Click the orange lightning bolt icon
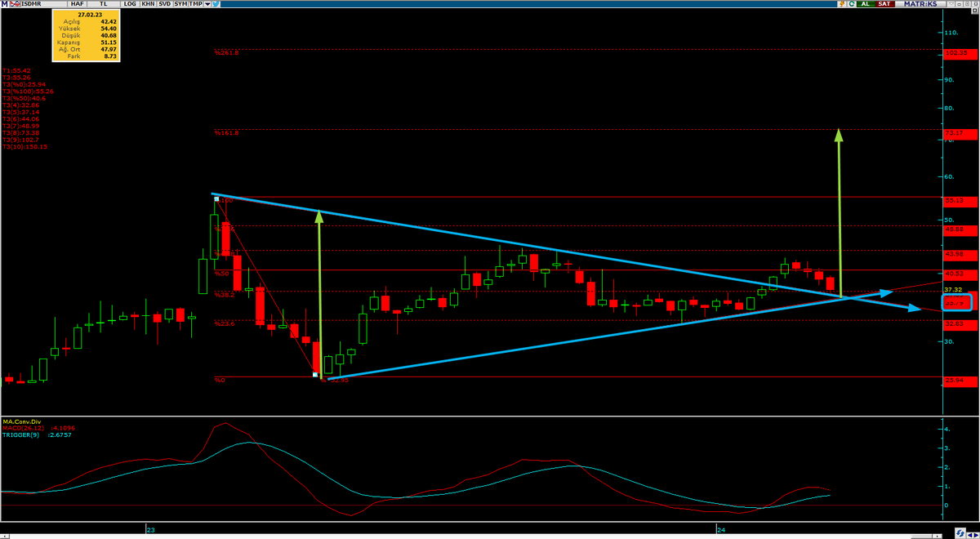This screenshot has width=980, height=539. [x=842, y=4]
